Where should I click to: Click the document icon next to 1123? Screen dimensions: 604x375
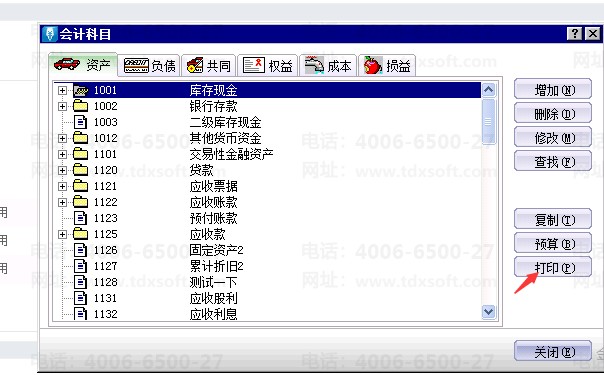[x=80, y=218]
